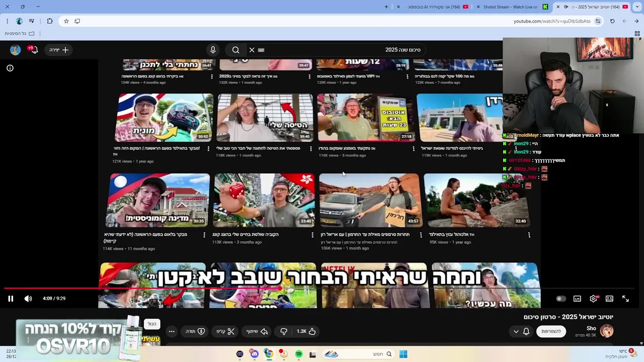
Task: Switch to theater mode view
Action: (x=609, y=299)
